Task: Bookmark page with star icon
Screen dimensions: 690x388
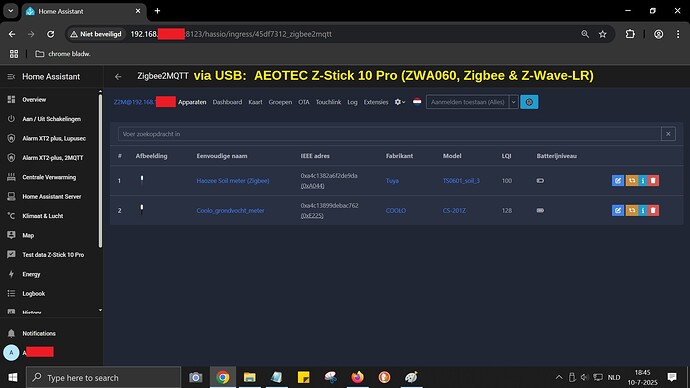Action: [x=602, y=34]
